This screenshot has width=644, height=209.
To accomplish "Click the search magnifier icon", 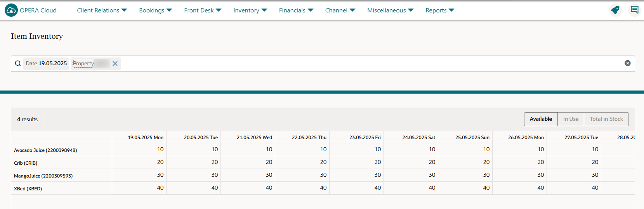I will click(x=18, y=63).
